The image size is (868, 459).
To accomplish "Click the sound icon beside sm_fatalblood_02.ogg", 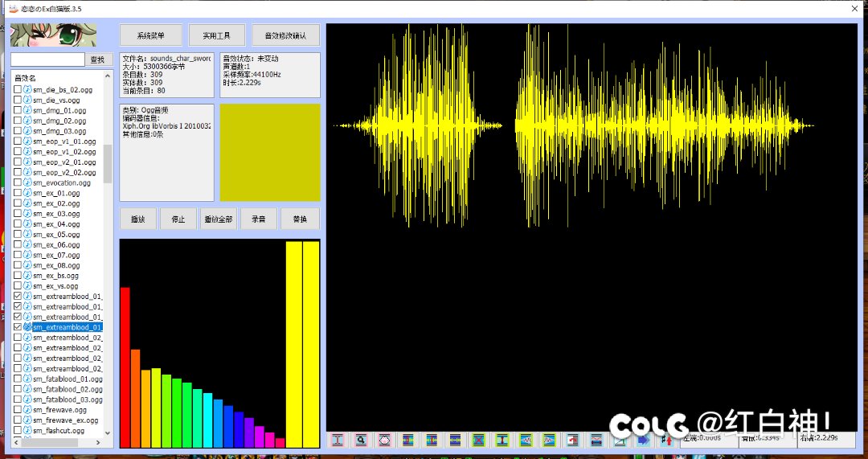I will click(x=27, y=389).
